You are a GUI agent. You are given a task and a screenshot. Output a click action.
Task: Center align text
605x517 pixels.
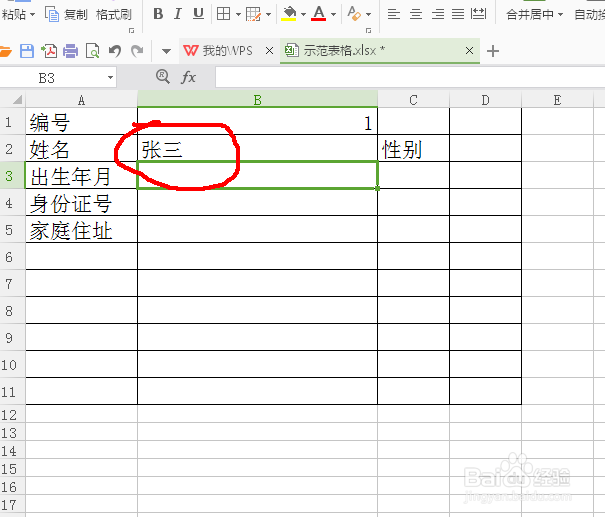(416, 14)
